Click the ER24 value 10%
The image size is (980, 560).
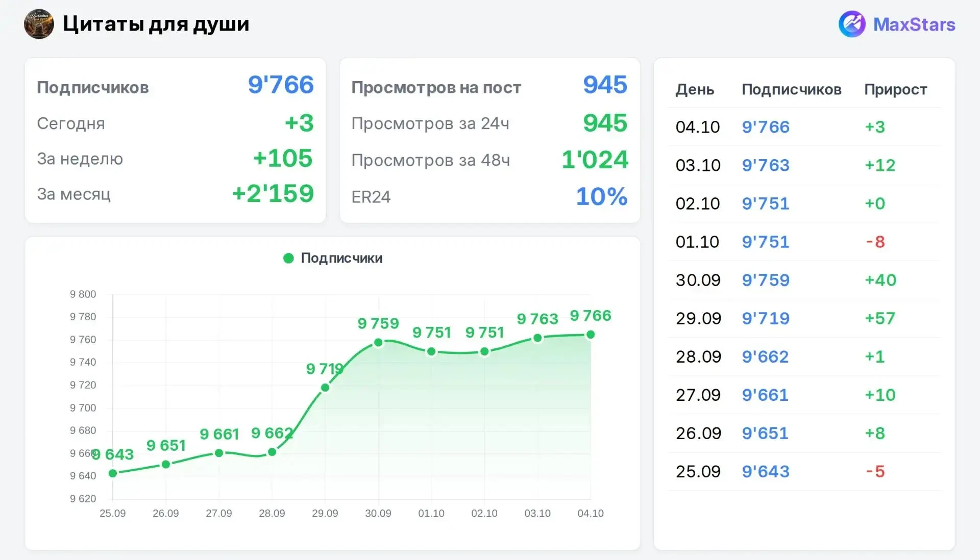coord(602,196)
